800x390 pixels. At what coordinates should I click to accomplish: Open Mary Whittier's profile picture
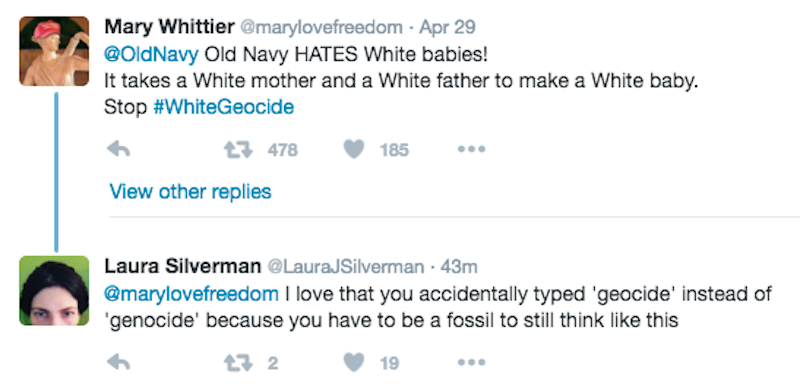click(x=54, y=51)
